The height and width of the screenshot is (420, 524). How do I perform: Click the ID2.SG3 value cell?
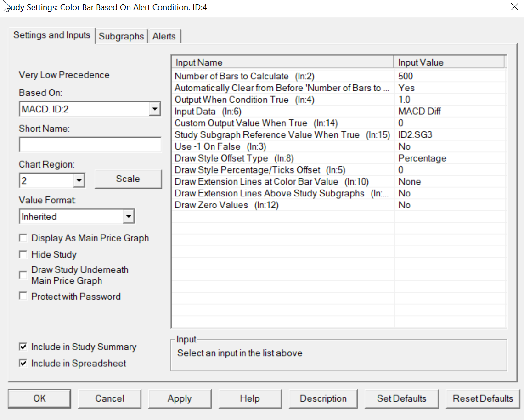450,134
